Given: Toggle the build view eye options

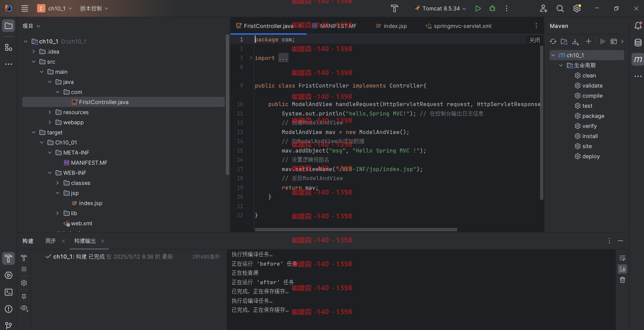Looking at the screenshot, I should 24,308.
